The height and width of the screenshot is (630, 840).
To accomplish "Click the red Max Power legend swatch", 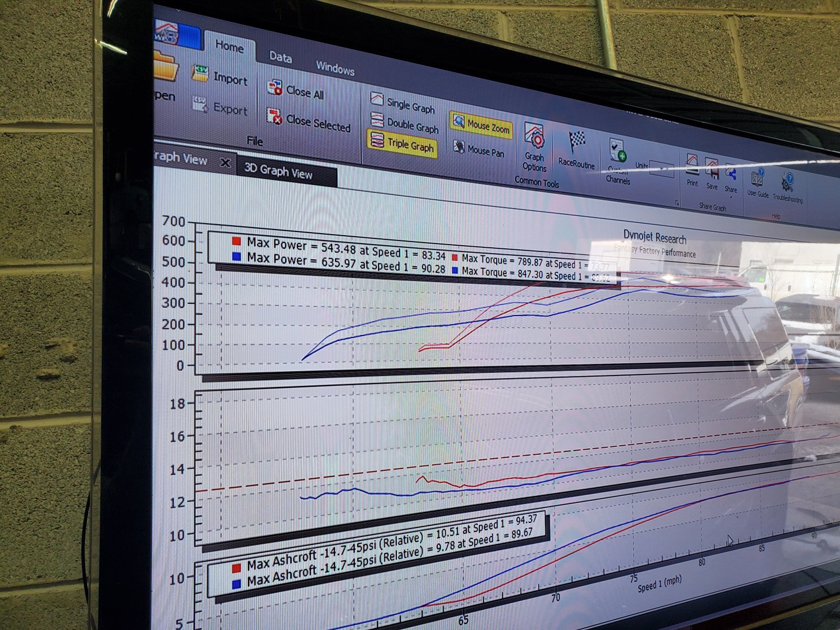I will click(236, 241).
